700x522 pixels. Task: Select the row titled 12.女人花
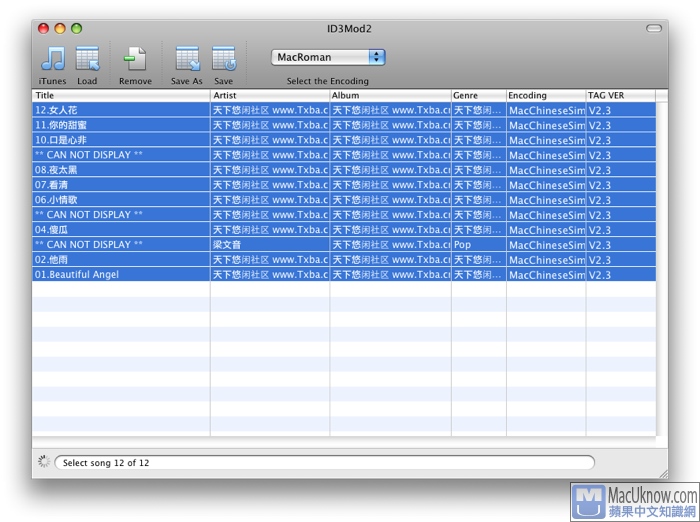pos(344,110)
